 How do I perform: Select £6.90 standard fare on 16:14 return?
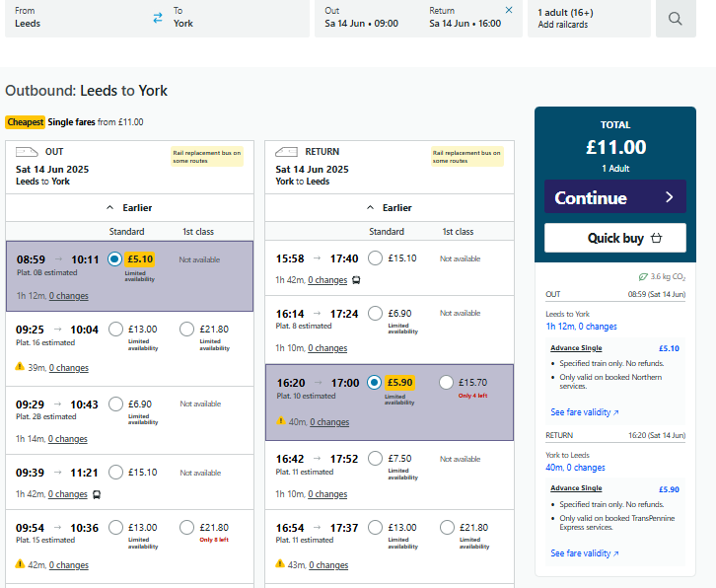coord(375,313)
